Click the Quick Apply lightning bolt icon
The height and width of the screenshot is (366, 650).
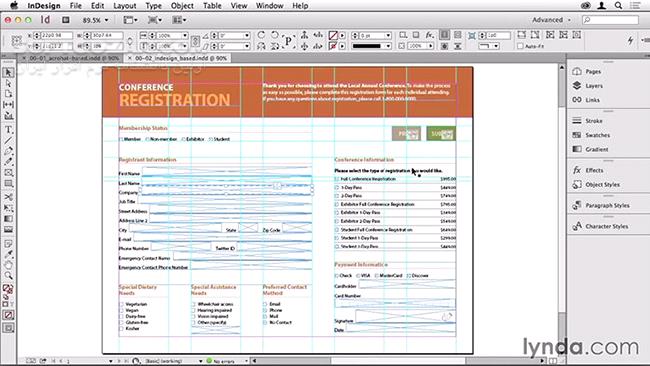pyautogui.click(x=631, y=40)
